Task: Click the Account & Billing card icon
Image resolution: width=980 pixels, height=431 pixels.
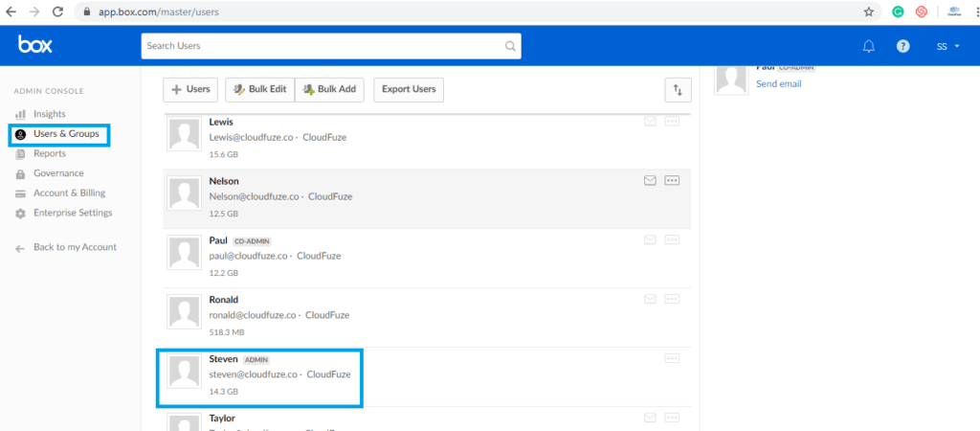Action: click(x=21, y=193)
